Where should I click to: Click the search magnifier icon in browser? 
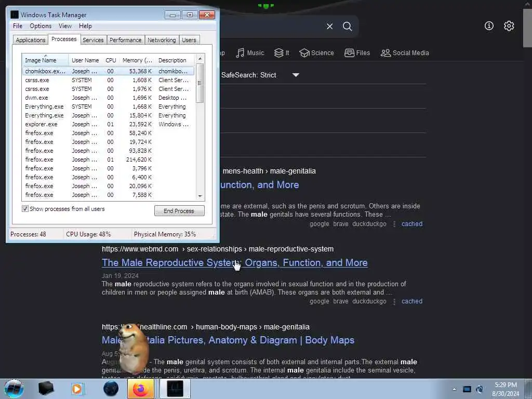(x=347, y=26)
